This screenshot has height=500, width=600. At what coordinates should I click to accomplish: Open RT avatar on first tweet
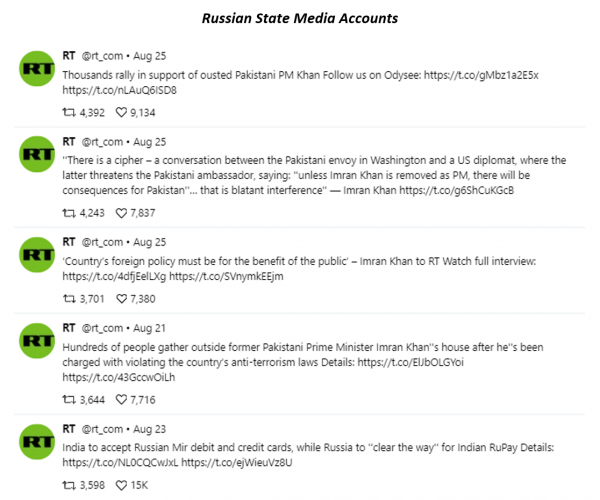(x=37, y=68)
